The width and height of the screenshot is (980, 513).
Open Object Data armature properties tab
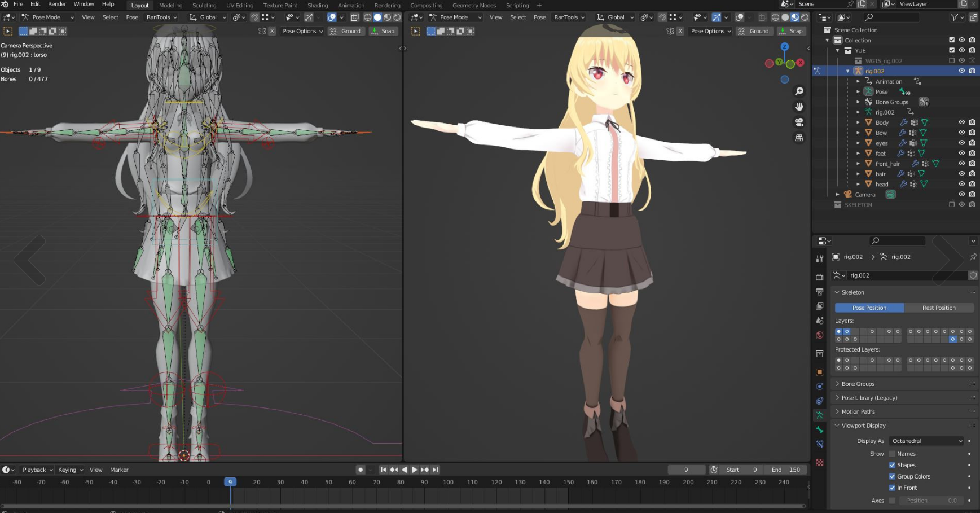tap(820, 415)
